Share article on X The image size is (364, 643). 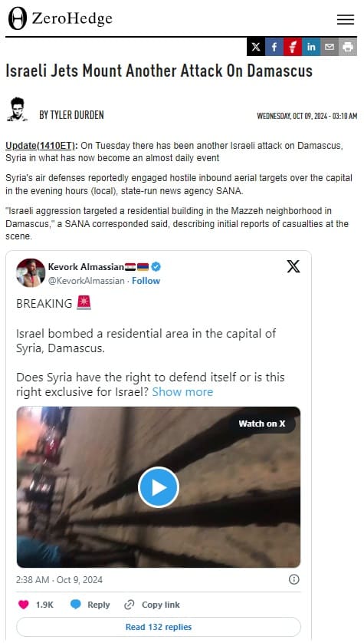tap(256, 47)
